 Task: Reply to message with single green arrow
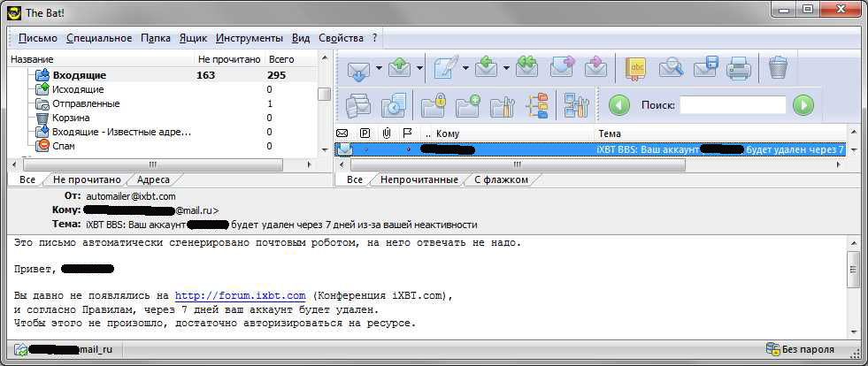pyautogui.click(x=487, y=69)
